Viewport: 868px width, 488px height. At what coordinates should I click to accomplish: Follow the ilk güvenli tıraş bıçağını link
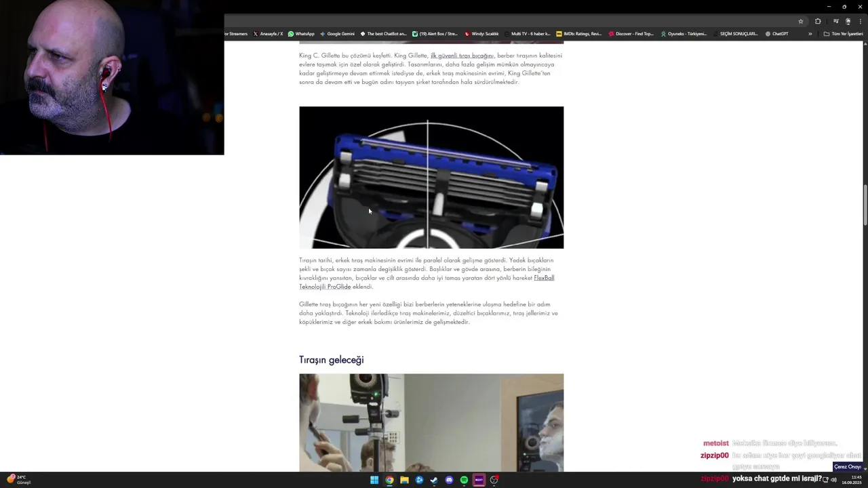[x=462, y=56]
